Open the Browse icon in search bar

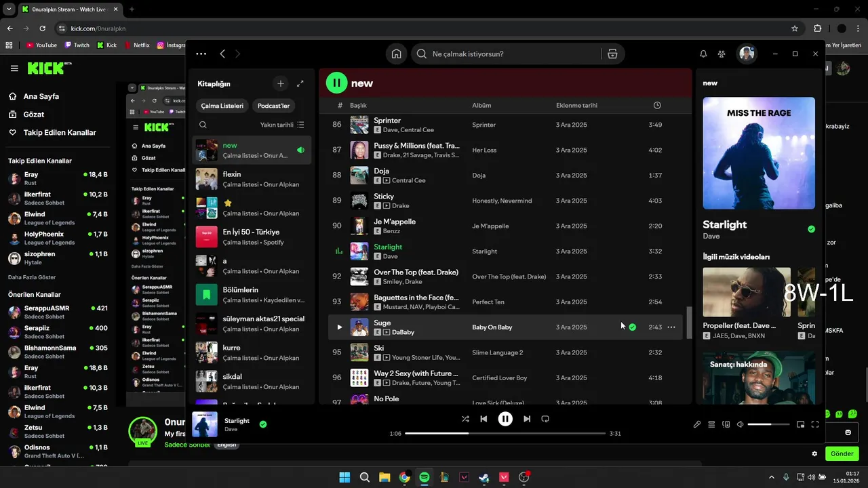pyautogui.click(x=612, y=54)
